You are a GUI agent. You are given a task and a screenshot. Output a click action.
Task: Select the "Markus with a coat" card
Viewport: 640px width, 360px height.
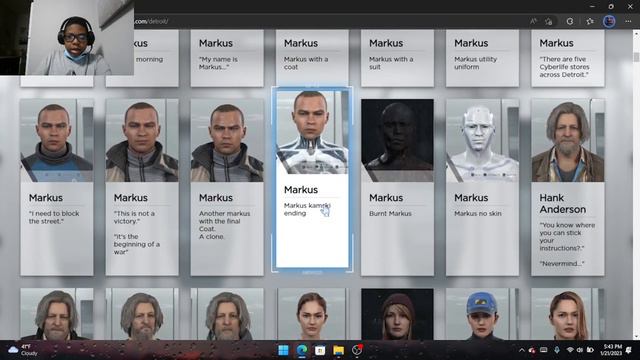pos(312,58)
